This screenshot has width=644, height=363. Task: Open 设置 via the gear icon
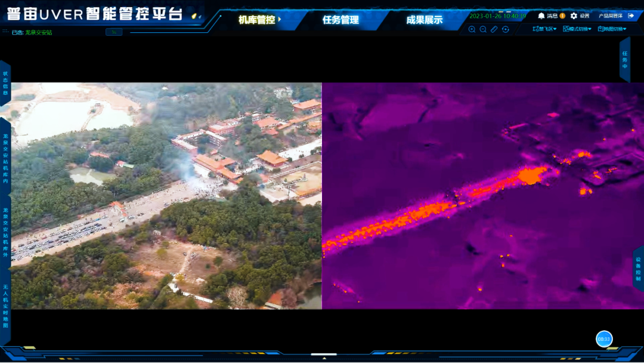click(574, 16)
